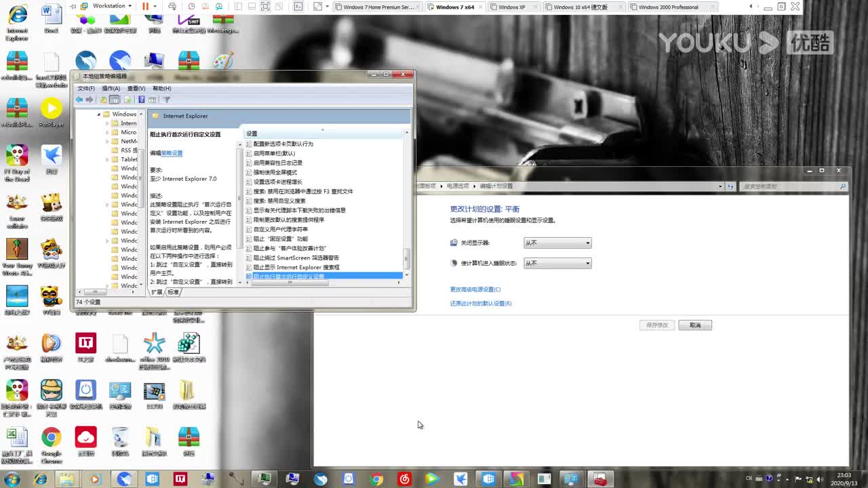Open Help via the question mark toolbar icon
The height and width of the screenshot is (488, 868).
coord(141,100)
